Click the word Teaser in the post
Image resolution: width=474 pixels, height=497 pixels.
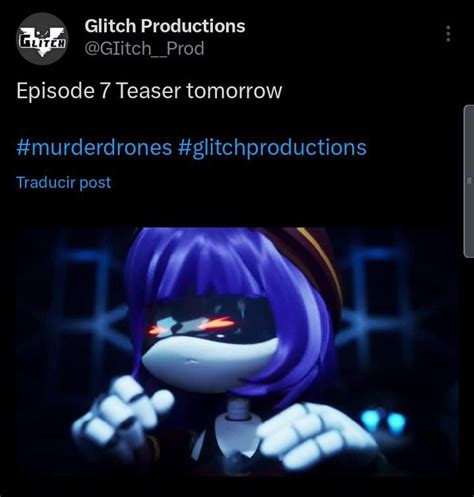click(149, 91)
